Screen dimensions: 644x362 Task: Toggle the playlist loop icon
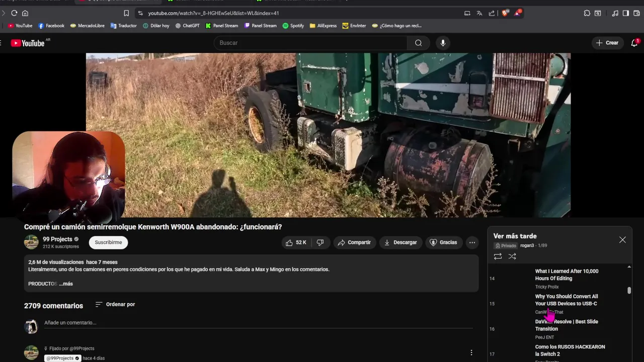tap(498, 256)
